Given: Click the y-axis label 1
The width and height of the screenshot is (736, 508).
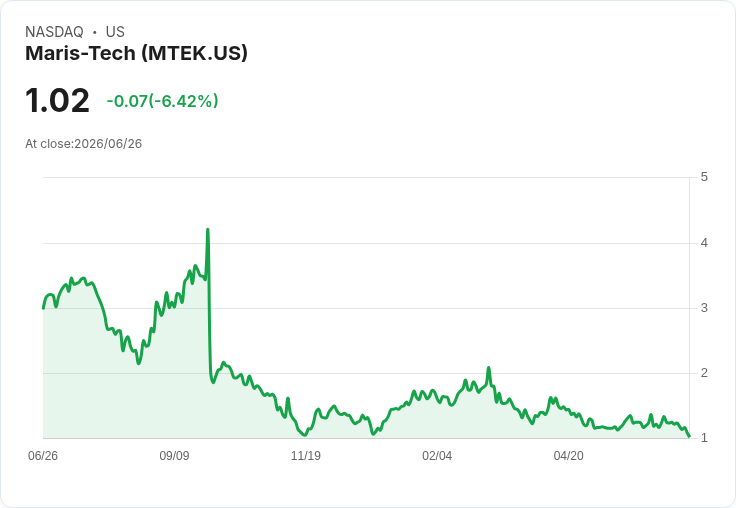Looking at the screenshot, I should coord(704,438).
